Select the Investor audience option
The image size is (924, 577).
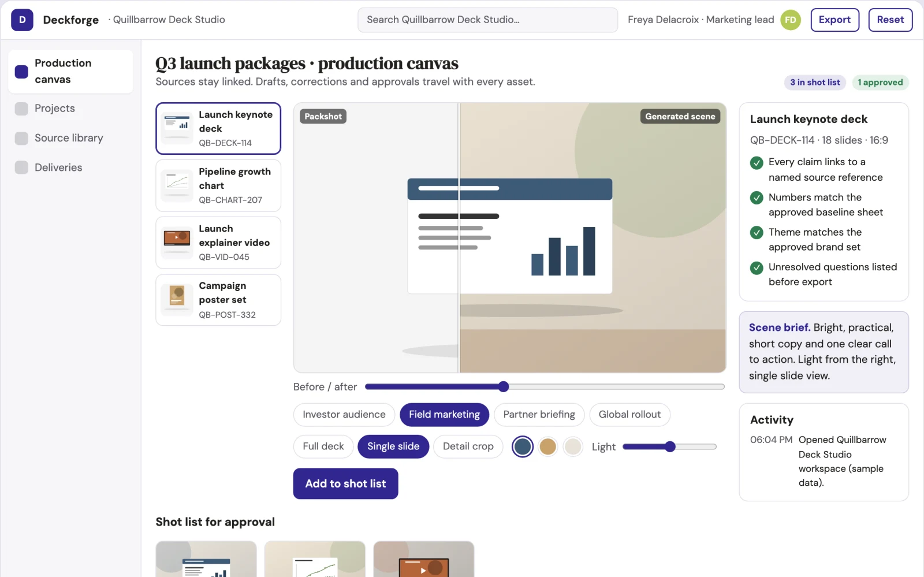pos(344,415)
